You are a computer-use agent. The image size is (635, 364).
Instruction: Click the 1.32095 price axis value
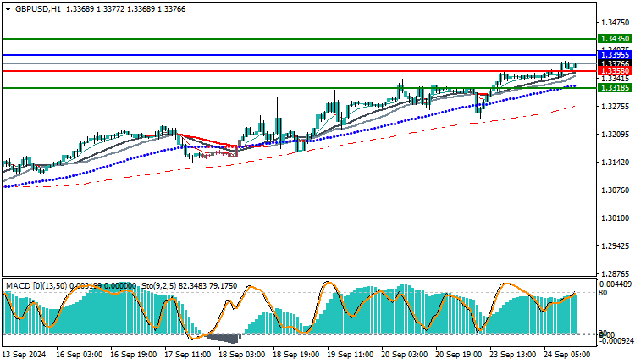pyautogui.click(x=616, y=135)
